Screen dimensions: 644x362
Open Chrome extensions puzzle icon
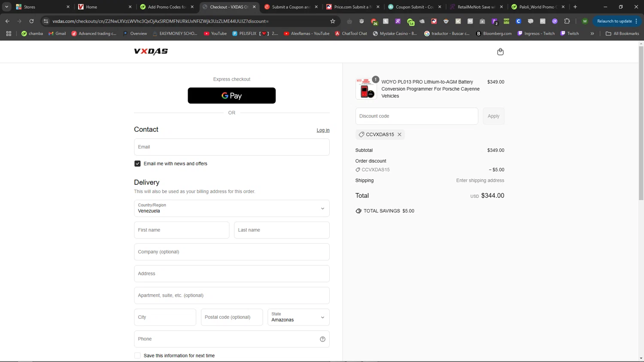567,21
